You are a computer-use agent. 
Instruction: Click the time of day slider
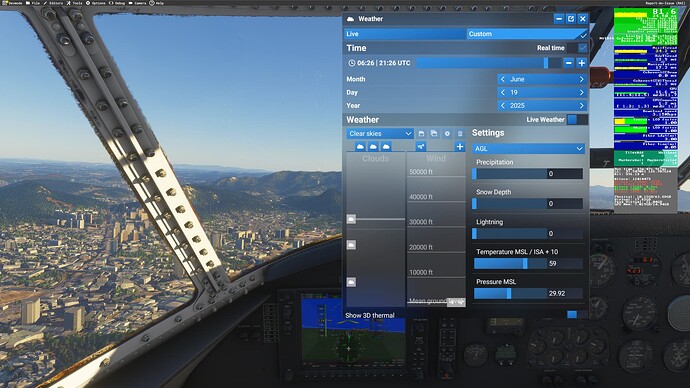[x=488, y=63]
